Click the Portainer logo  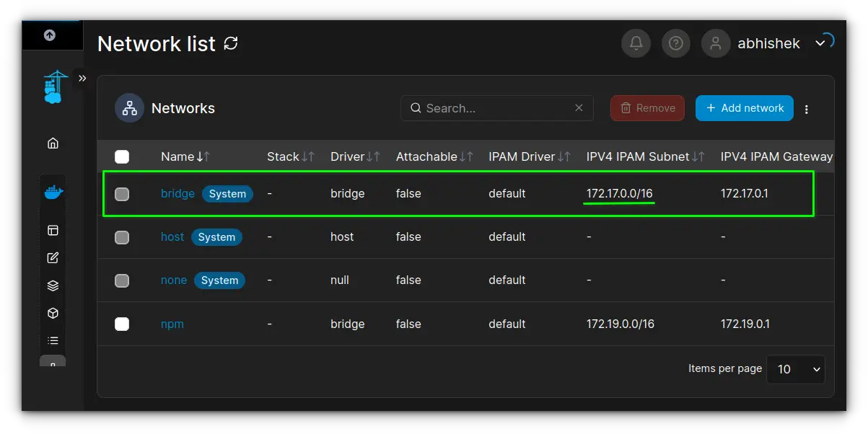[52, 87]
